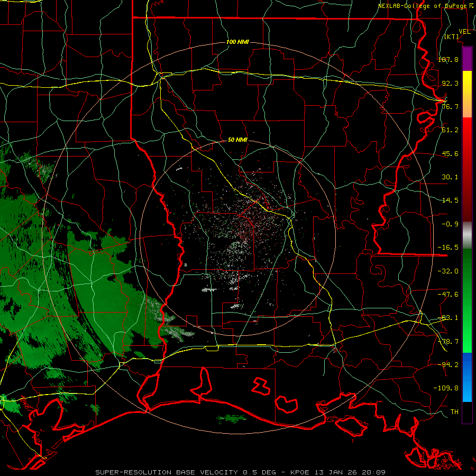Click the gray near-zero segment of color bar

coord(467,235)
